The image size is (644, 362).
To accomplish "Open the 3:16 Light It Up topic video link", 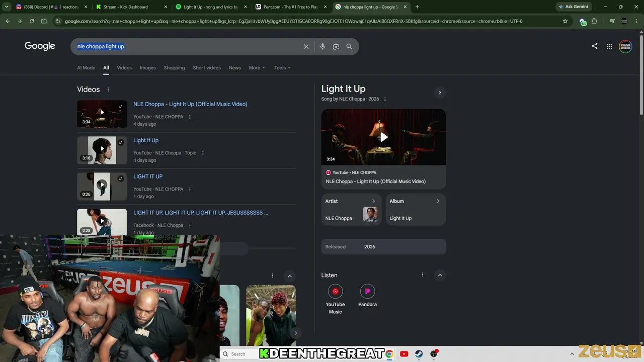I will point(146,140).
